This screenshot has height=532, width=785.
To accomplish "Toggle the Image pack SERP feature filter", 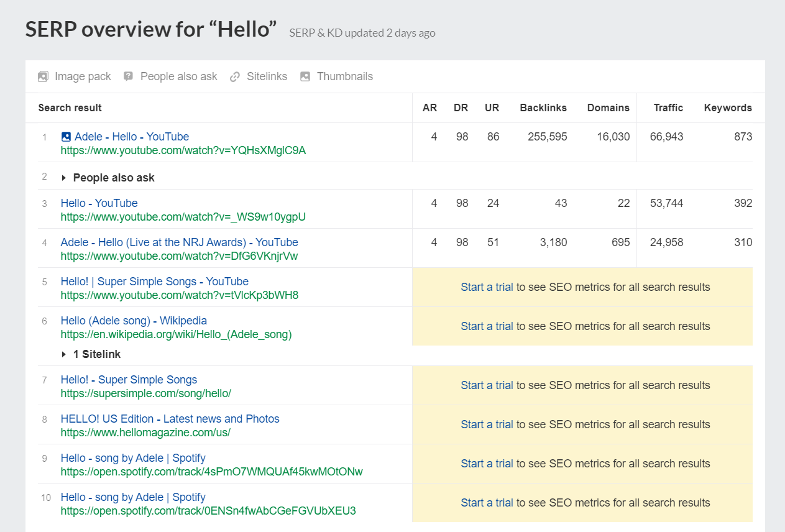I will [x=74, y=76].
